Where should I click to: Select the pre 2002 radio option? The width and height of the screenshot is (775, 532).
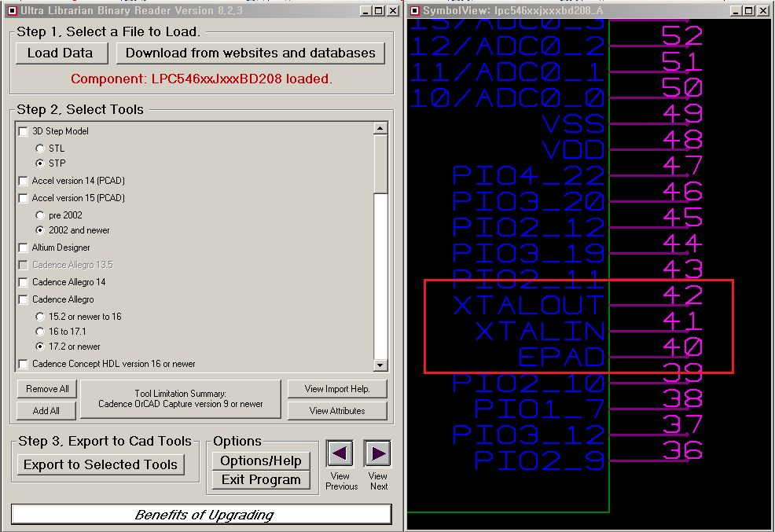[x=40, y=215]
